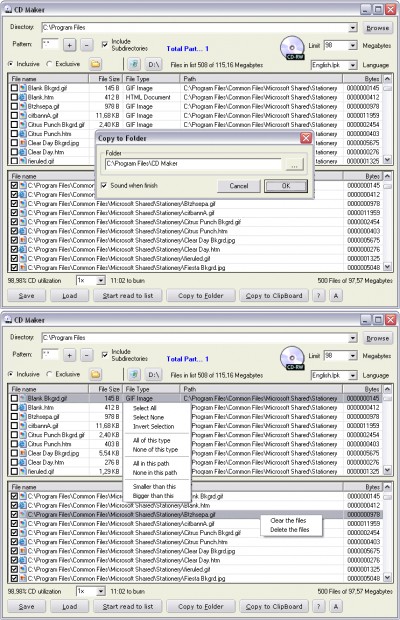Choose None in this path menu entry
This screenshot has width=400, height=620.
[x=157, y=473]
